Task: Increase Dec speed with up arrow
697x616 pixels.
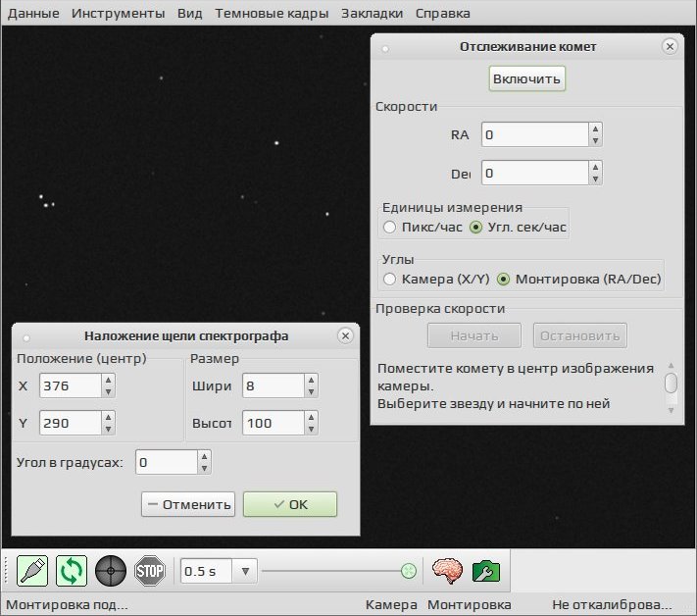Action: (595, 167)
